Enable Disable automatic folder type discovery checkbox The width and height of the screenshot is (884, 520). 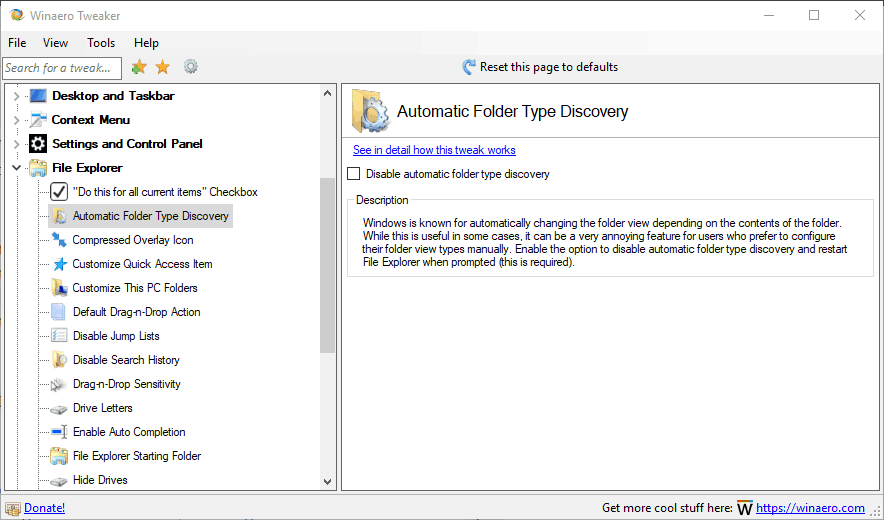click(x=354, y=174)
